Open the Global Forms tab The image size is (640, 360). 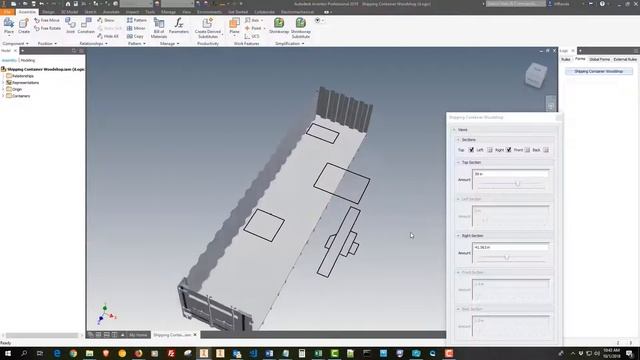(x=600, y=59)
